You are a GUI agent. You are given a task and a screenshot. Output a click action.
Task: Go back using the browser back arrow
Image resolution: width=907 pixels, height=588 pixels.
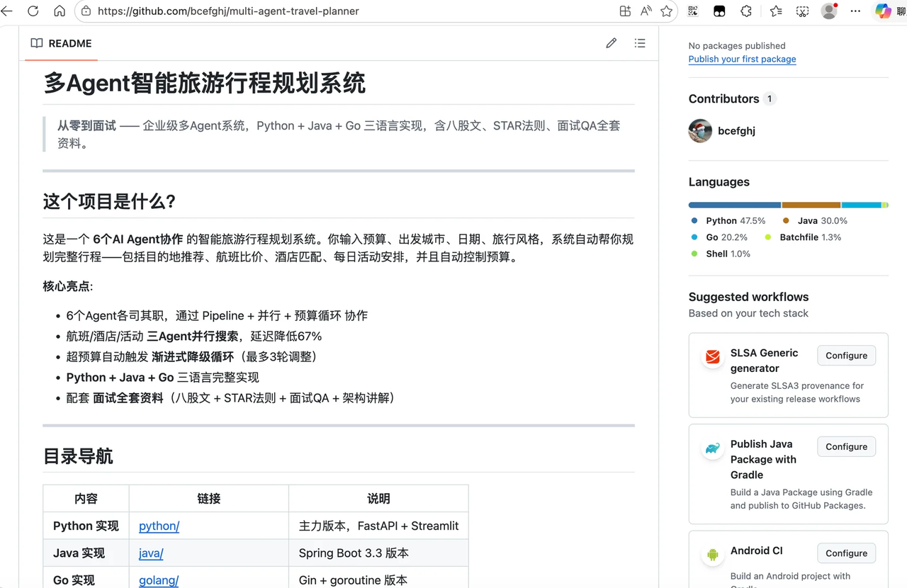coord(7,11)
